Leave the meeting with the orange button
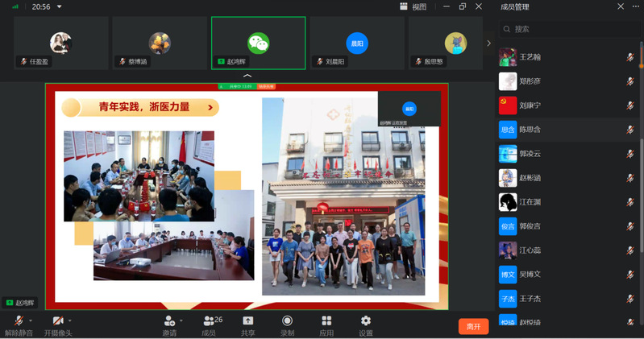This screenshot has width=644, height=339. point(473,326)
